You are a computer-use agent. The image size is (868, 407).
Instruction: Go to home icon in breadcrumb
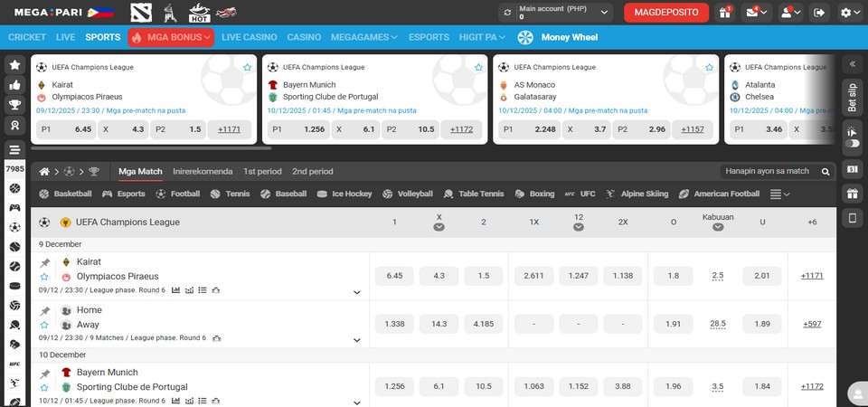tap(44, 172)
